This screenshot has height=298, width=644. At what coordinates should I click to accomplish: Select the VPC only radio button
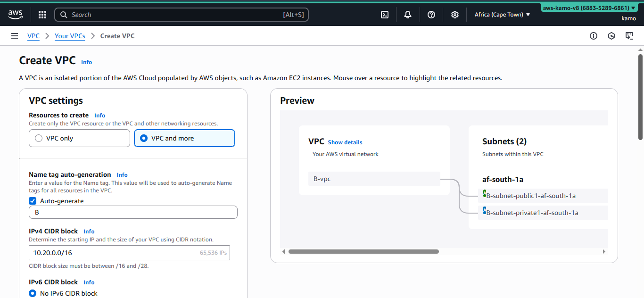pyautogui.click(x=39, y=138)
